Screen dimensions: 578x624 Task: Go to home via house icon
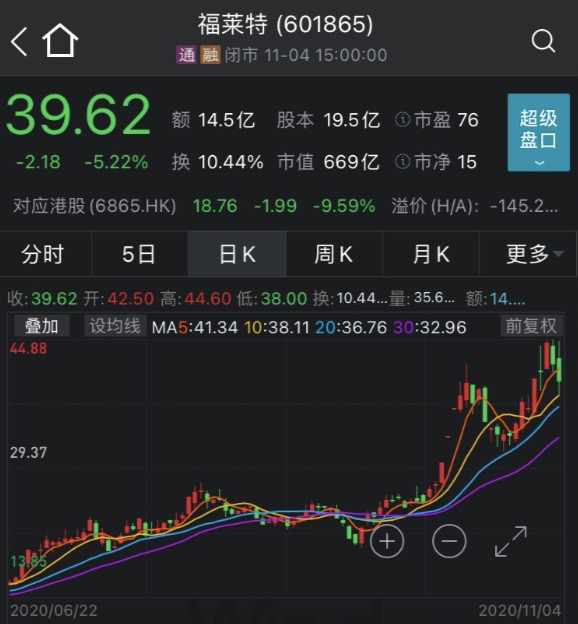(60, 40)
